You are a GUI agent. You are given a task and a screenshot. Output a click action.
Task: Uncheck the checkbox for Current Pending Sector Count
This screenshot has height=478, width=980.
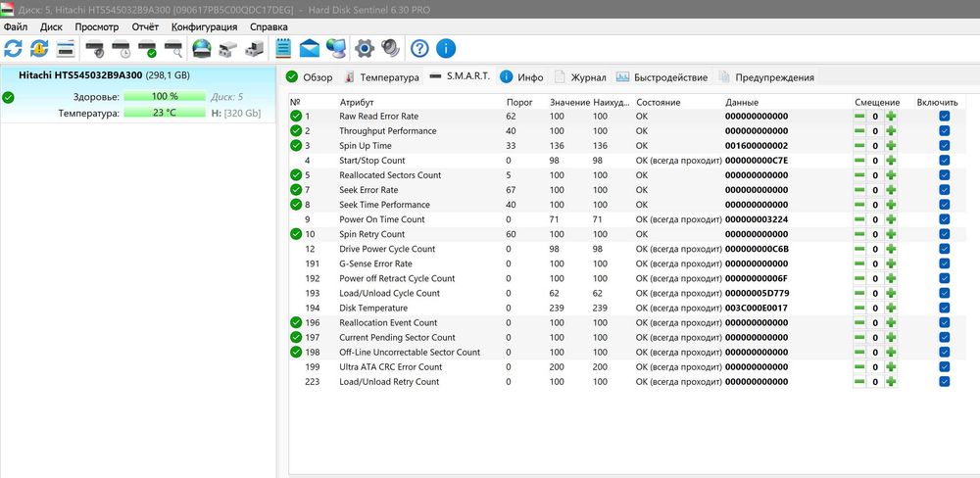point(945,337)
